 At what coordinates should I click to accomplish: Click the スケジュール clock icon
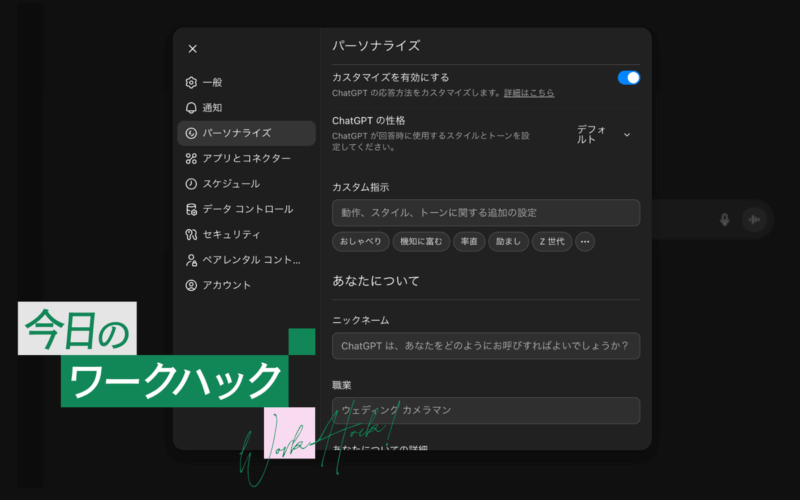pyautogui.click(x=191, y=184)
